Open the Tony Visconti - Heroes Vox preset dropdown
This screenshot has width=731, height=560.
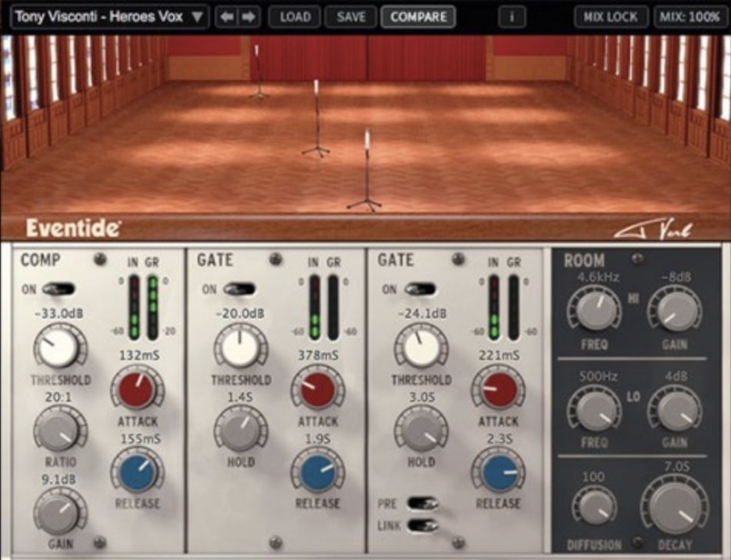(109, 17)
